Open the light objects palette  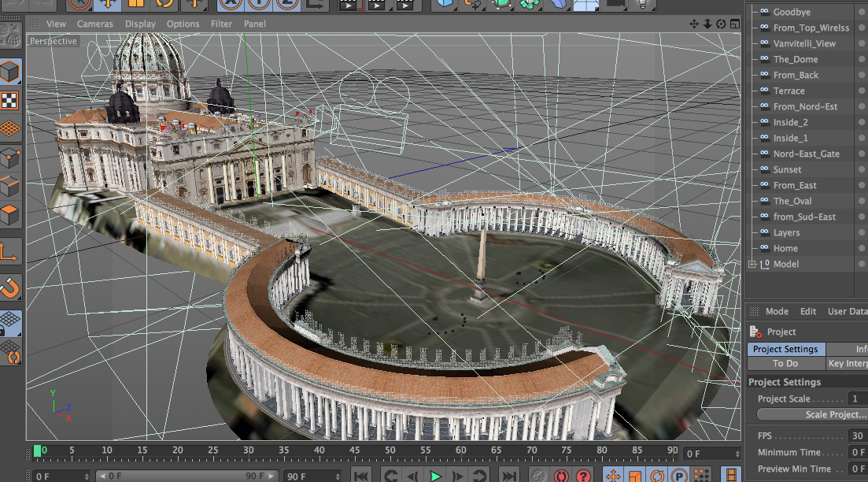(642, 5)
